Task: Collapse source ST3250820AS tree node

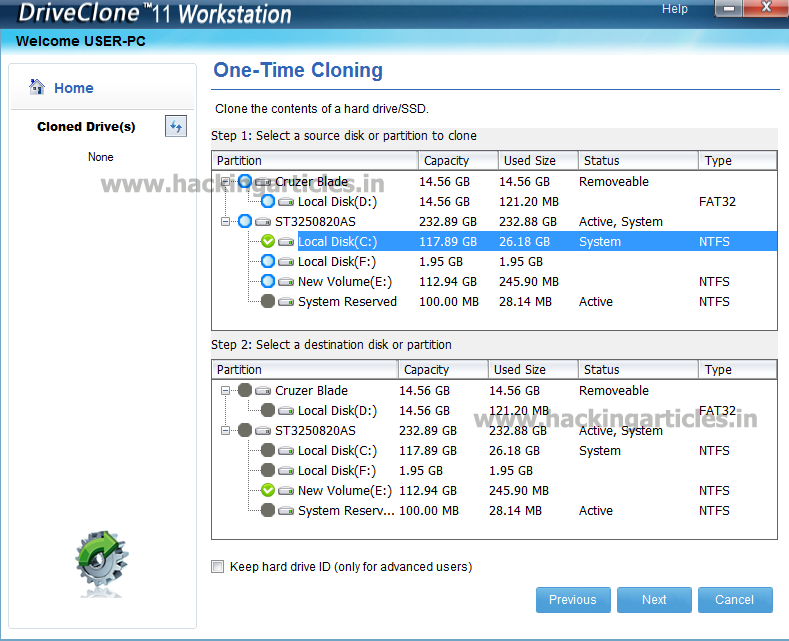Action: click(225, 221)
